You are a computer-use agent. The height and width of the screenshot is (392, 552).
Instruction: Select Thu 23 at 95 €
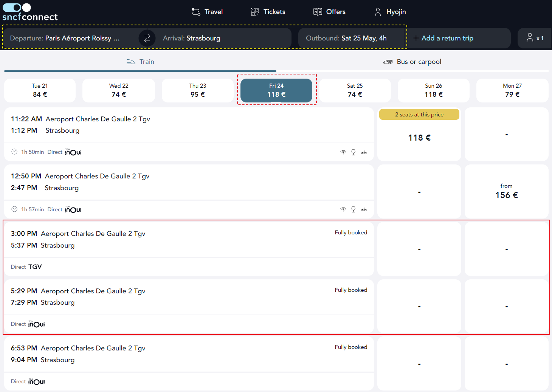(x=198, y=90)
